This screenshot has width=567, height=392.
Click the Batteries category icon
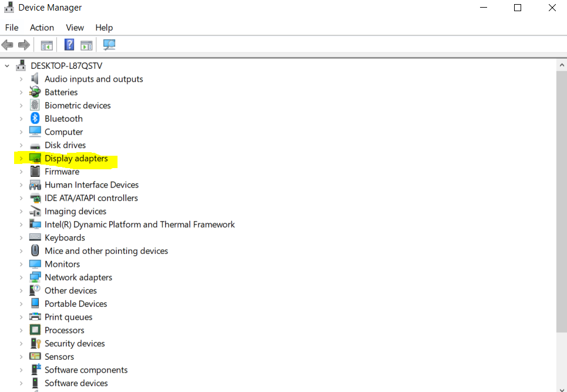click(35, 92)
